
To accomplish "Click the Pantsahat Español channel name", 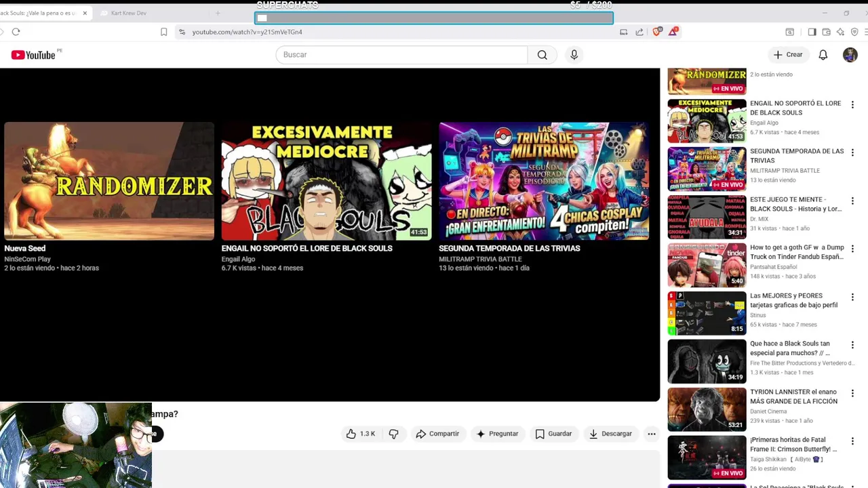I will click(x=773, y=267).
